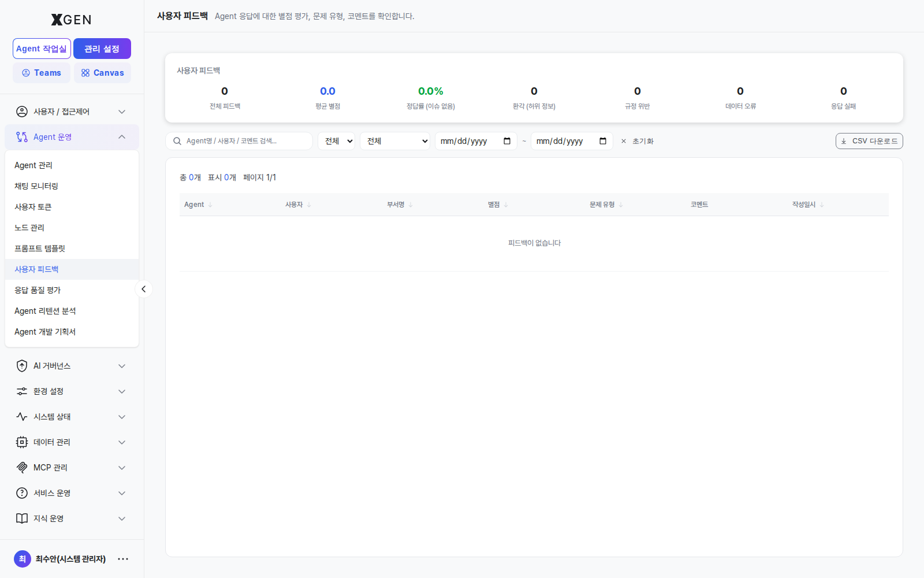Switch to Agent 작업실 tab
The height and width of the screenshot is (578, 924).
tap(42, 49)
